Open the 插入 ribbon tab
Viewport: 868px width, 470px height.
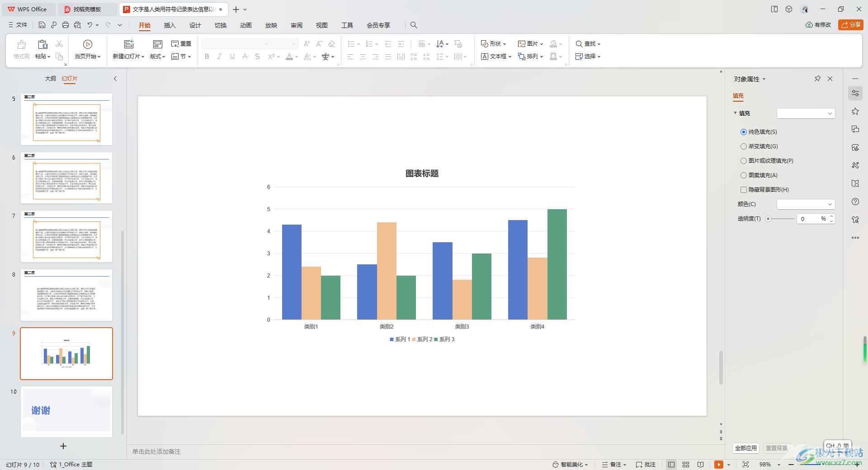(170, 25)
